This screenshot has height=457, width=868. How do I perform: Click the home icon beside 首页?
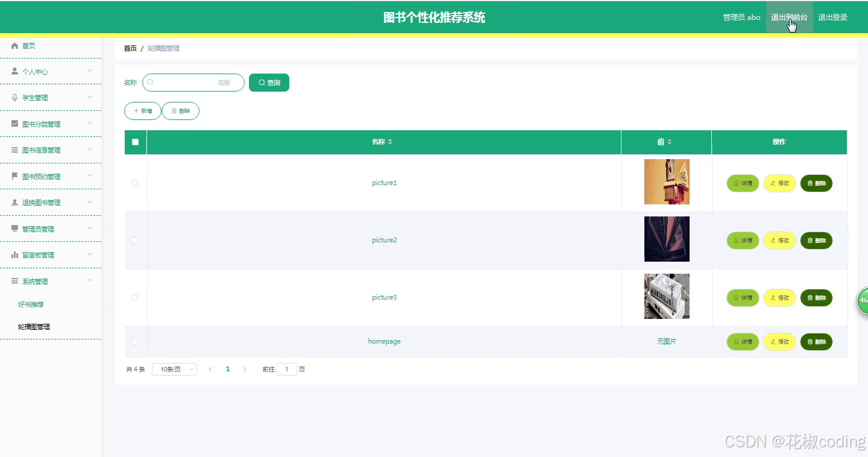14,45
